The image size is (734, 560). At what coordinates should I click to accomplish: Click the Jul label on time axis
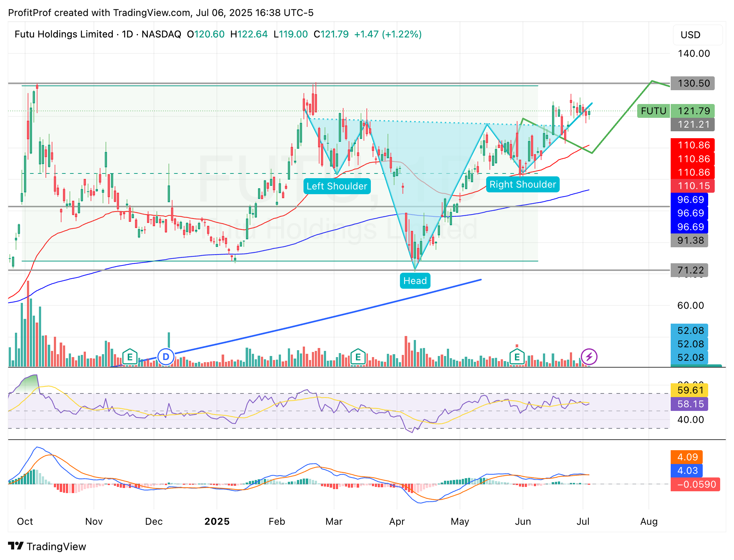click(x=583, y=521)
